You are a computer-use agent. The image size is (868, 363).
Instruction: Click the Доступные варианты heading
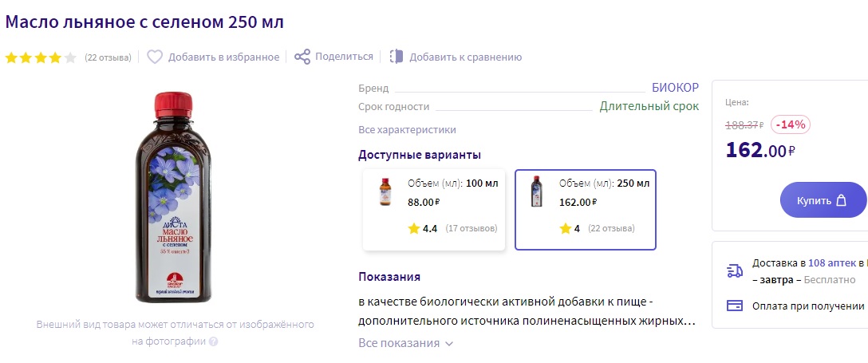pyautogui.click(x=420, y=155)
